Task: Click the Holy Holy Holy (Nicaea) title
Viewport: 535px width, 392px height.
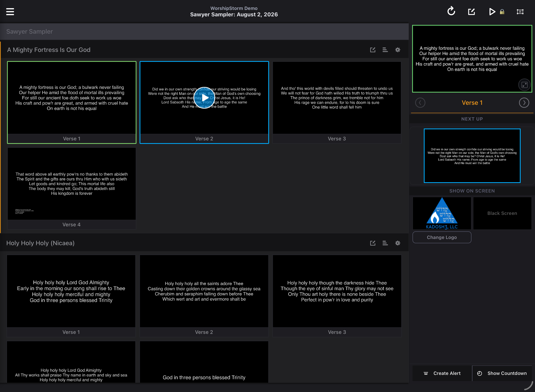Action: [x=40, y=243]
